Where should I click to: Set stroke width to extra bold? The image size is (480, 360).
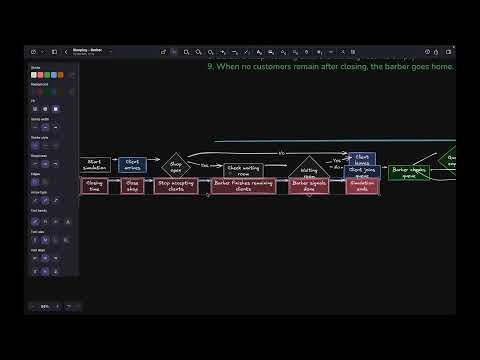56,127
